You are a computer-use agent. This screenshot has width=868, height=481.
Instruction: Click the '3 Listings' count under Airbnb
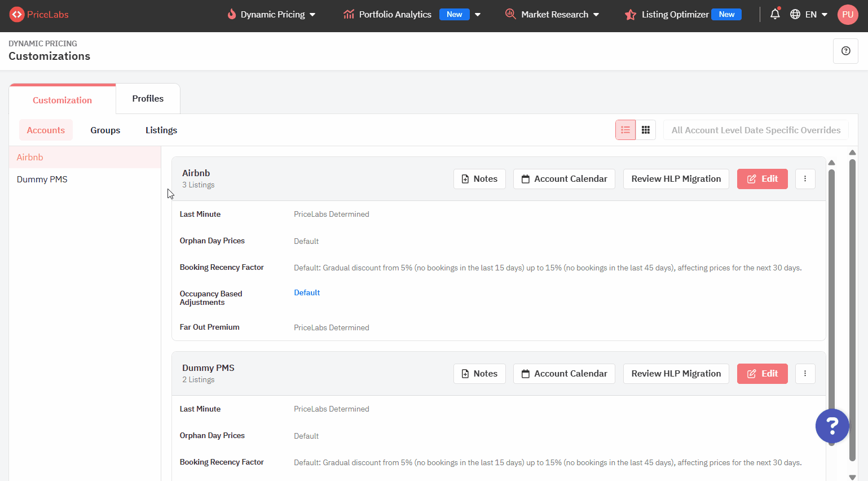click(199, 185)
